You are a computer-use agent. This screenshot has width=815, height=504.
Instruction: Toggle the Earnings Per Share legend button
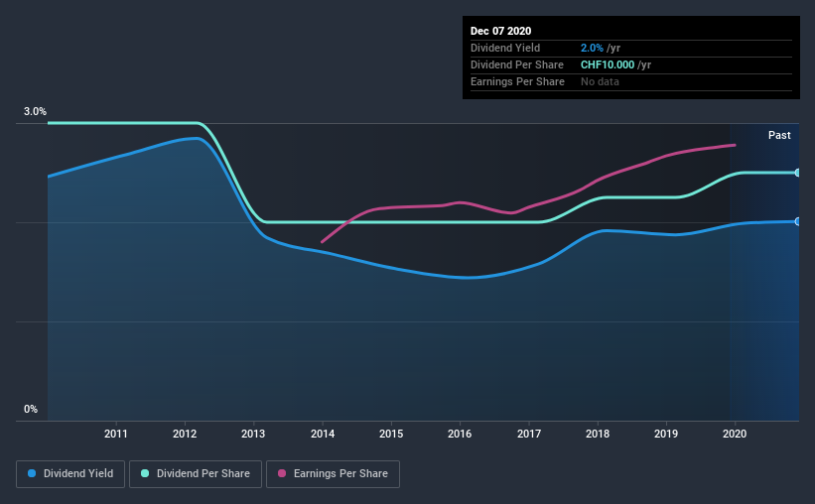[334, 474]
